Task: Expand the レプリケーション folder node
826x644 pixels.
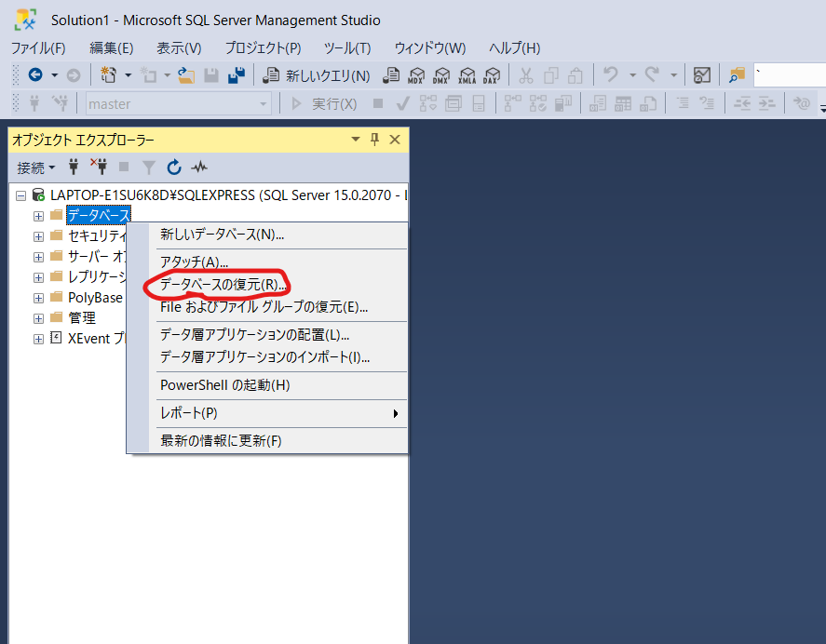Action: pyautogui.click(x=38, y=277)
